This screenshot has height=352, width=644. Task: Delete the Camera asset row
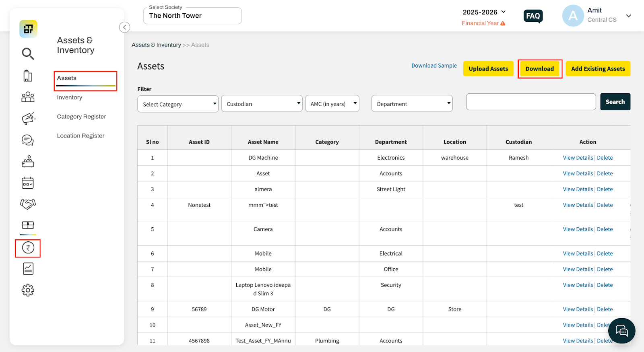(x=605, y=229)
